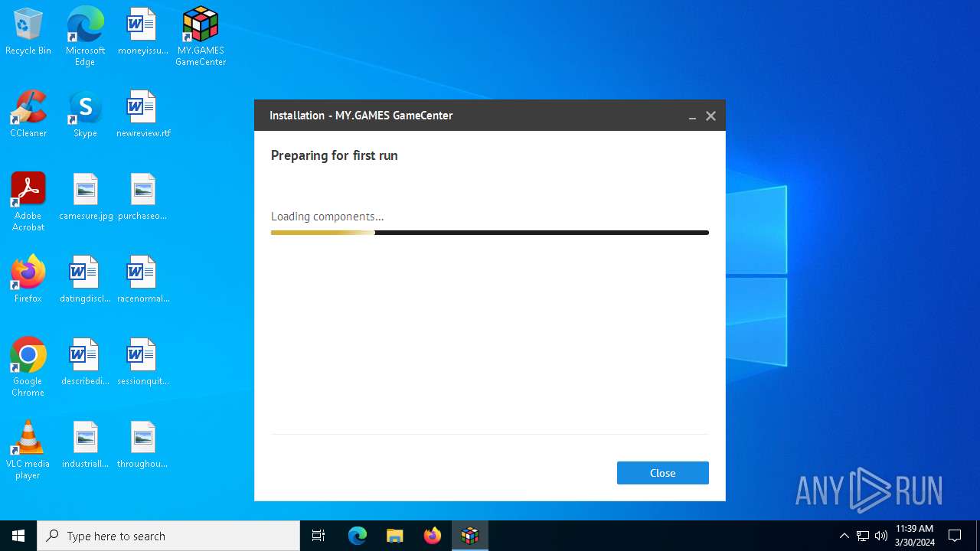The height and width of the screenshot is (551, 980).
Task: Open the notification center icon
Action: [955, 536]
